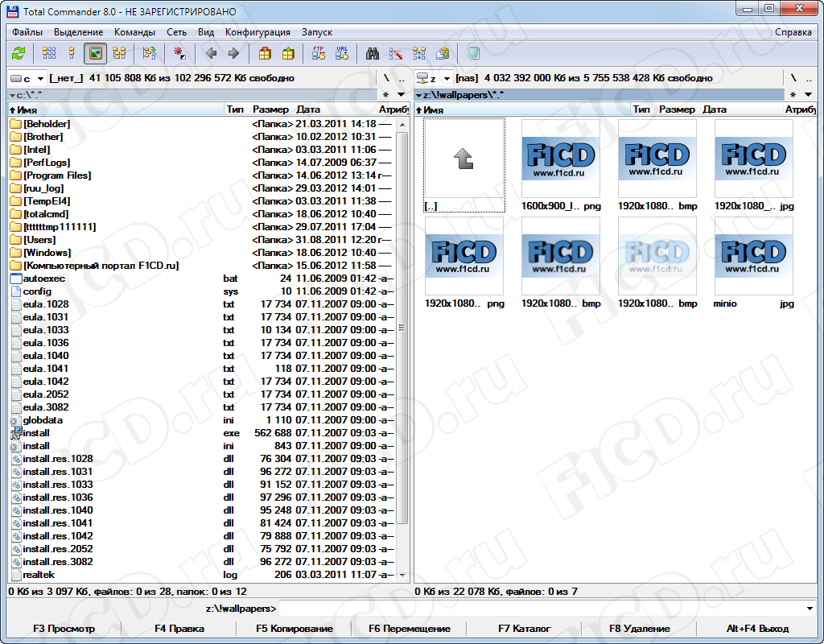Open synchronize directories icon

click(x=419, y=53)
